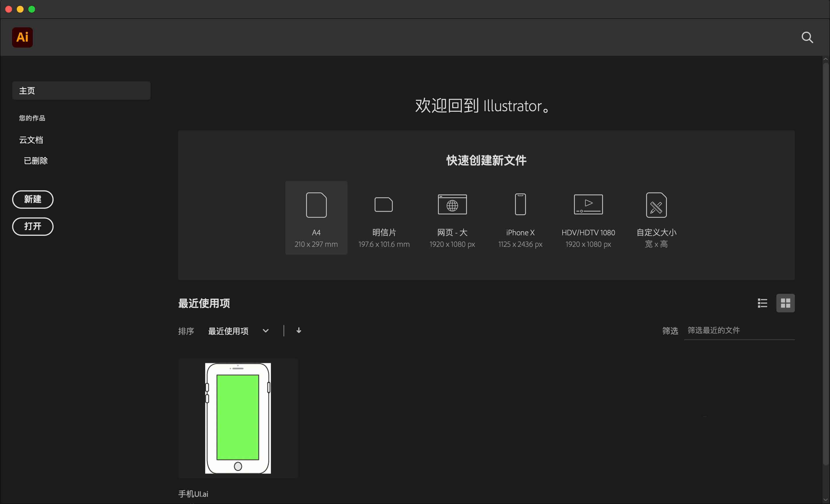Click the 手机UI.ai file name
This screenshot has height=504, width=830.
193,494
